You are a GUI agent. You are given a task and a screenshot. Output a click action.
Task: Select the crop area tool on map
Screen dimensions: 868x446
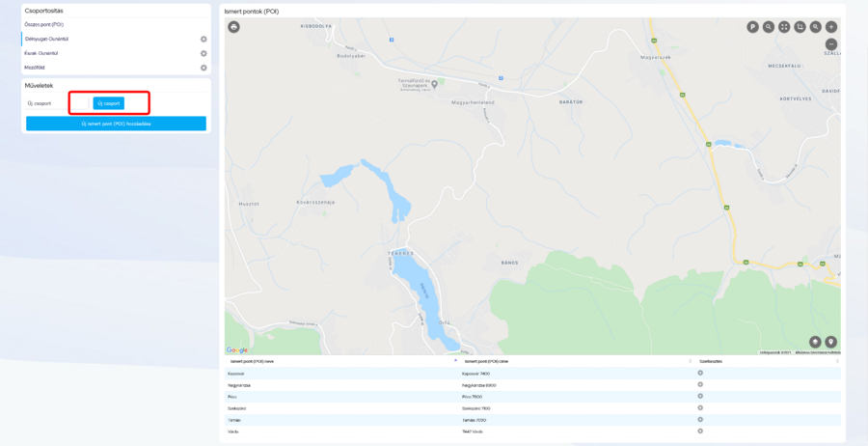click(x=800, y=27)
